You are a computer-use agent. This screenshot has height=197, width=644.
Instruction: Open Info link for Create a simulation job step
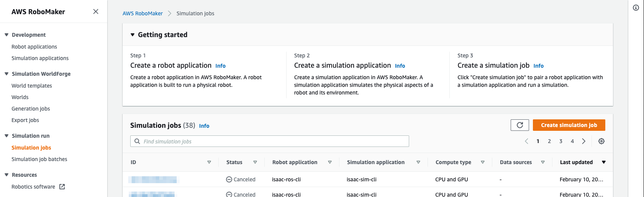538,66
